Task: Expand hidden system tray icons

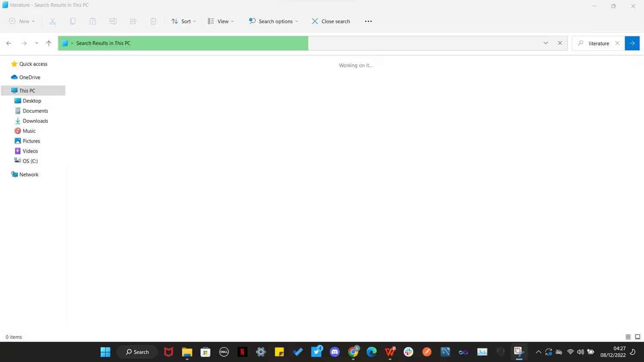Action: 538,352
